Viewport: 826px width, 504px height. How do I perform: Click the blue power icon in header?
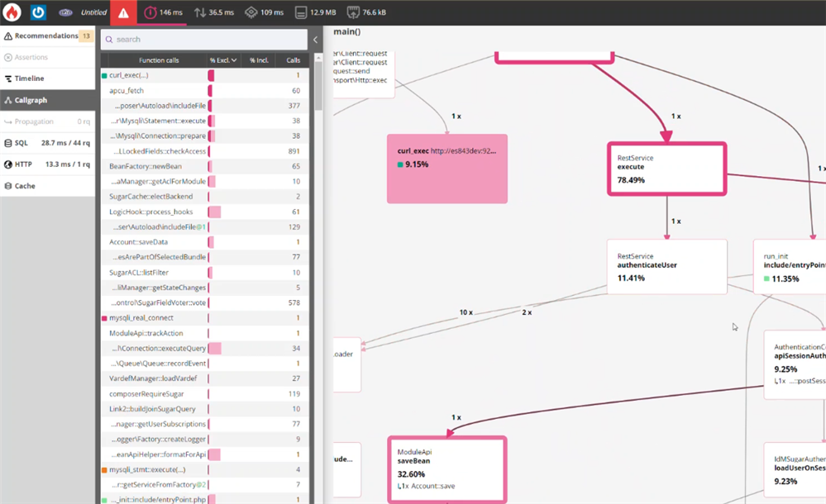coord(38,12)
